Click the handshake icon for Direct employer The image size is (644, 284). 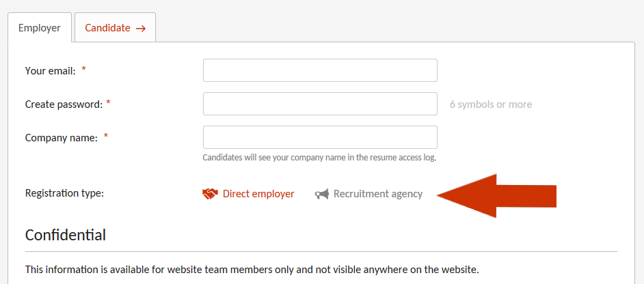click(210, 194)
